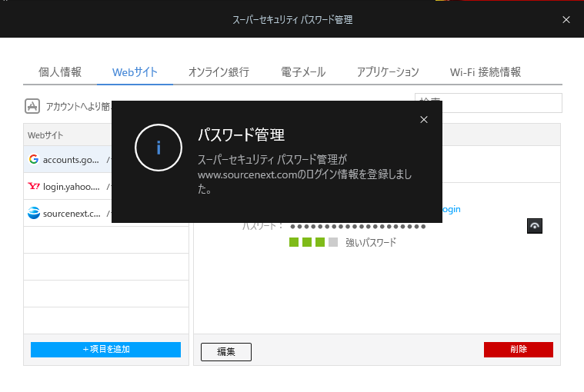Screen dimensions: 584x392
Task: Click the red 削除 button
Action: coord(519,350)
